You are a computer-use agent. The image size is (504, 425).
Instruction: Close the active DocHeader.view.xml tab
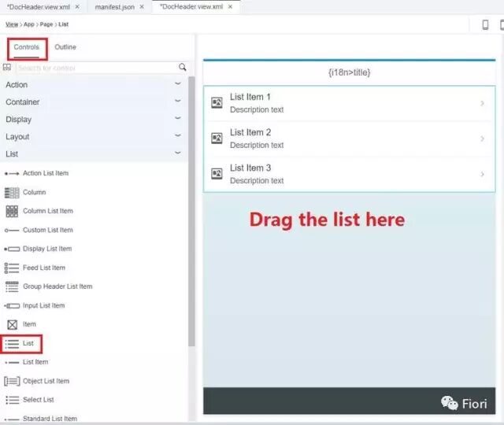pyautogui.click(x=230, y=7)
